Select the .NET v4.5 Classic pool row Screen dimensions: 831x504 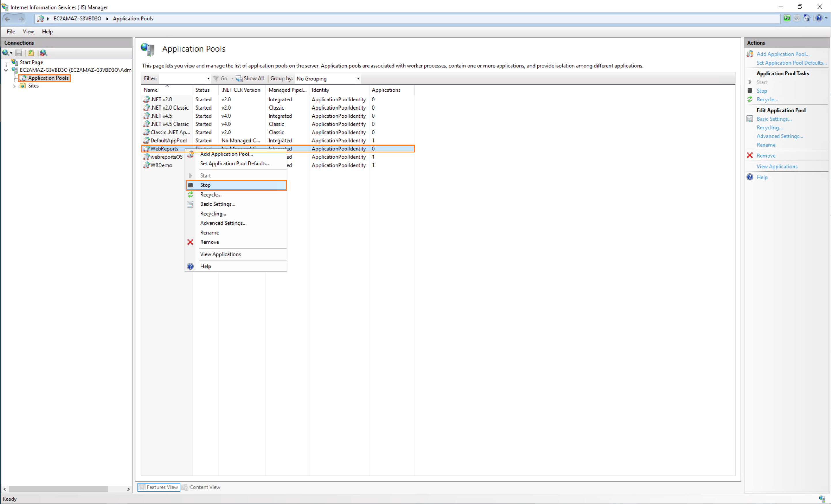pos(278,124)
